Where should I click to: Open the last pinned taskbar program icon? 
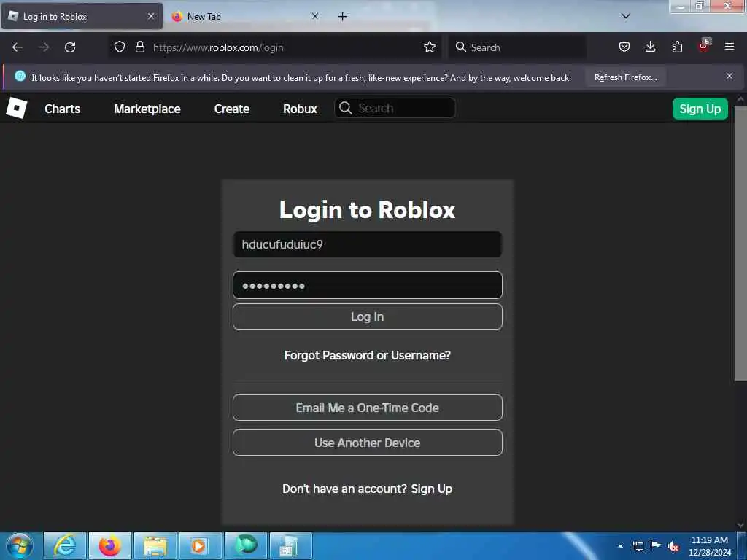(x=290, y=545)
